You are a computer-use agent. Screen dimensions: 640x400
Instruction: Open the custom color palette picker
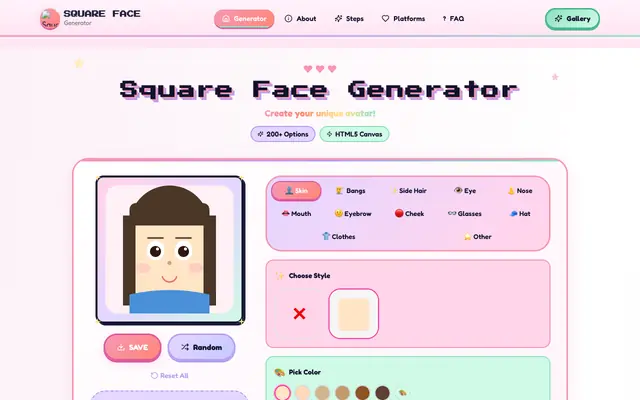click(x=402, y=393)
